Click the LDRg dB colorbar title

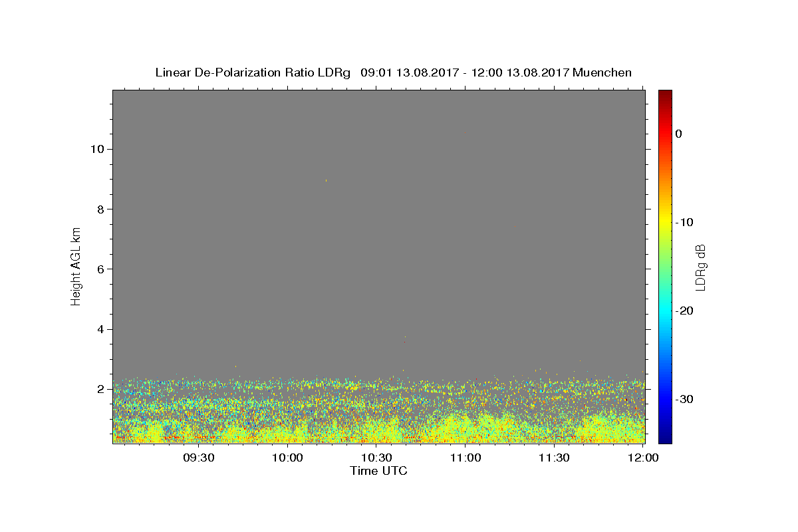click(x=700, y=266)
